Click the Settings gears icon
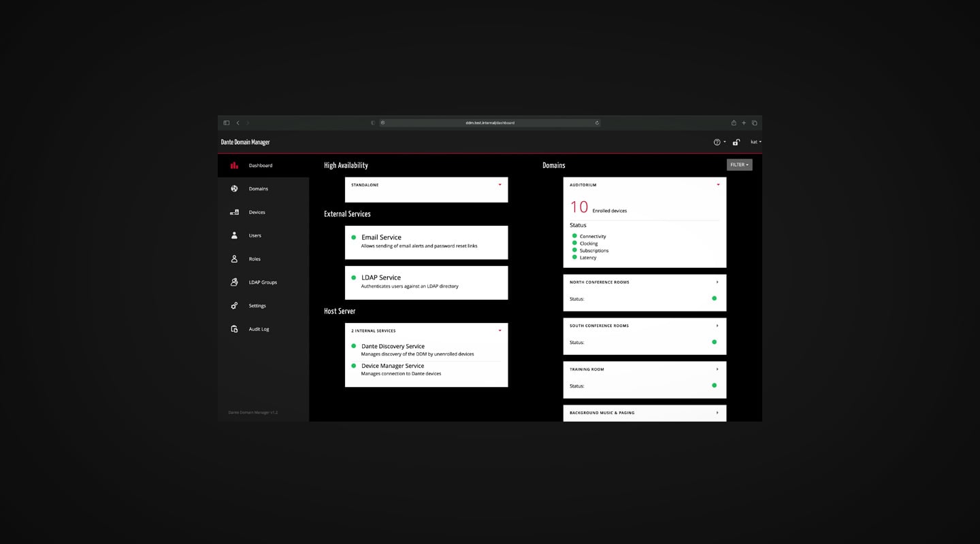The height and width of the screenshot is (544, 980). (x=234, y=305)
